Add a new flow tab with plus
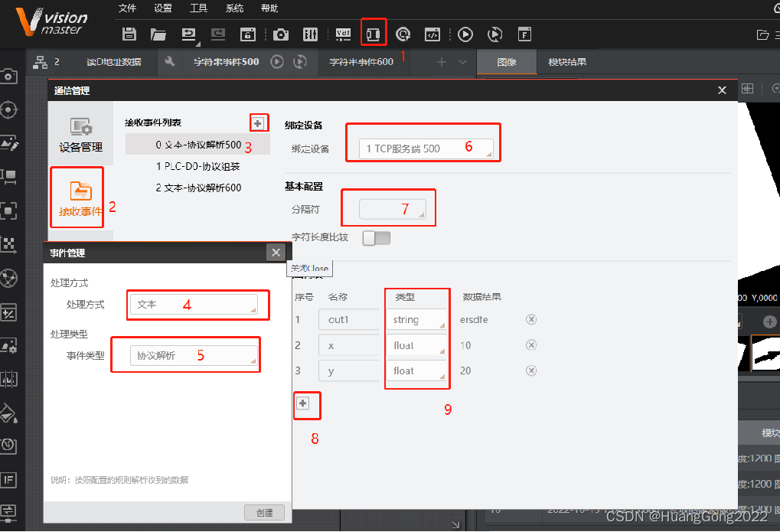 tap(441, 62)
